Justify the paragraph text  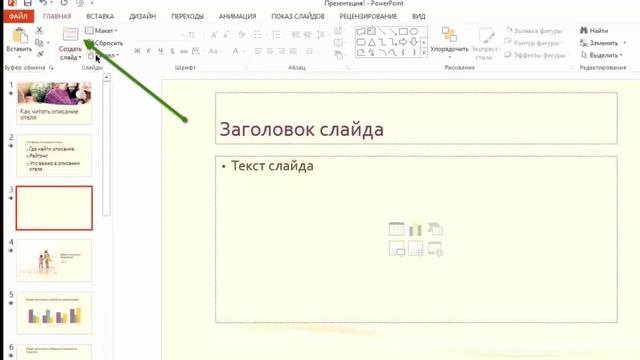(x=293, y=51)
